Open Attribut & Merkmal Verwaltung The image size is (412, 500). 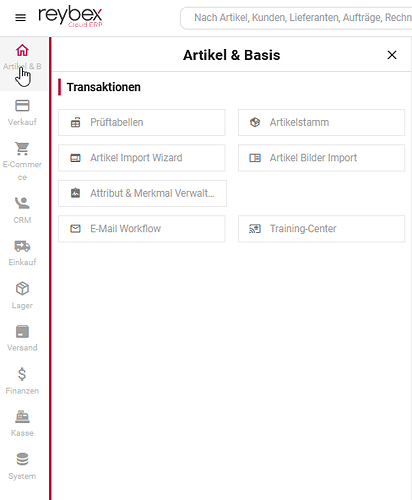pos(142,193)
